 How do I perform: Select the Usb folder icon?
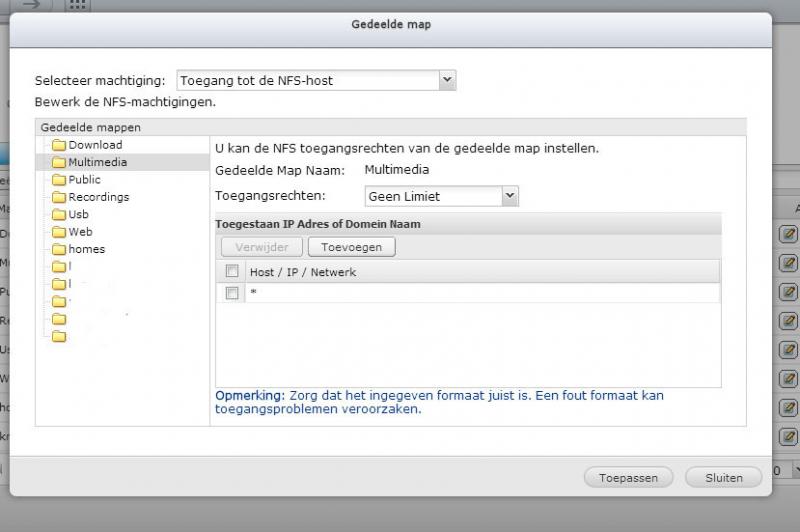click(x=59, y=214)
